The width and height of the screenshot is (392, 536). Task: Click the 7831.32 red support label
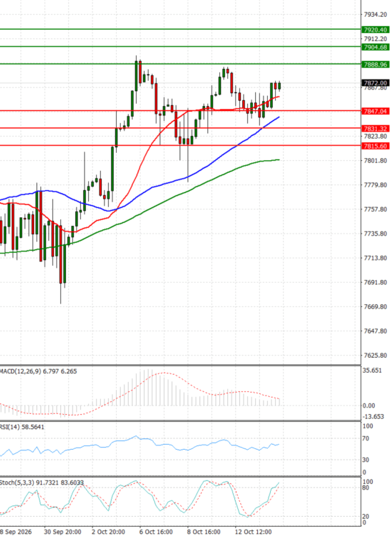(376, 129)
